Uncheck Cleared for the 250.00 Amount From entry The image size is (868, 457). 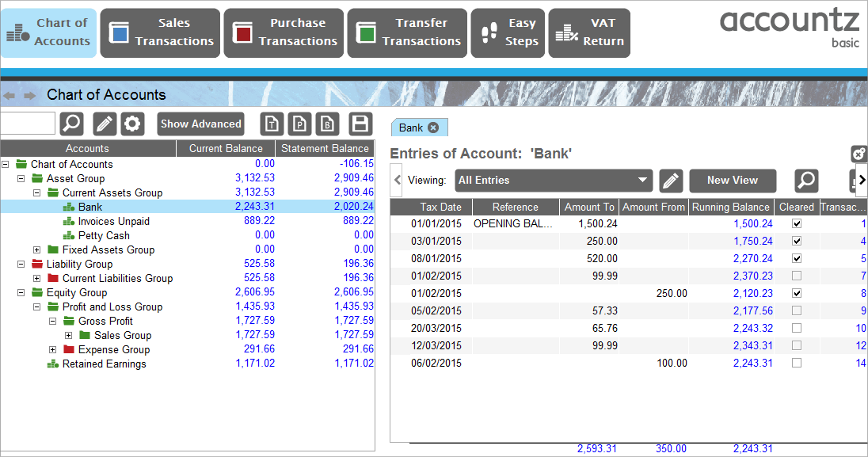point(797,293)
